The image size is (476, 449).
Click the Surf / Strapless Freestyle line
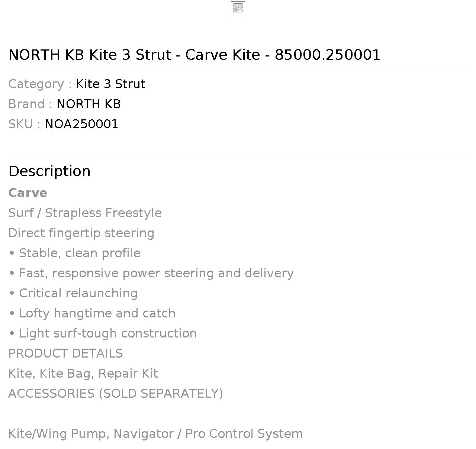85,213
